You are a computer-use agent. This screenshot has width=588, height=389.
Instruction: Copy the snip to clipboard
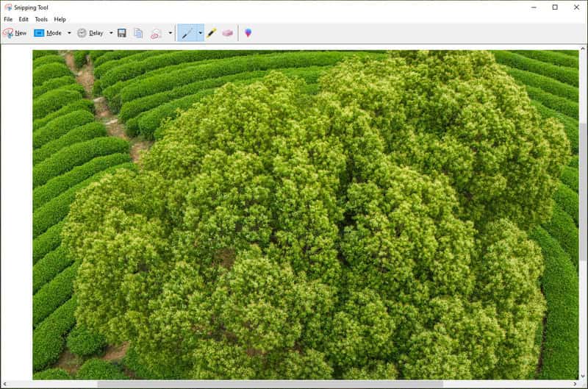[138, 33]
